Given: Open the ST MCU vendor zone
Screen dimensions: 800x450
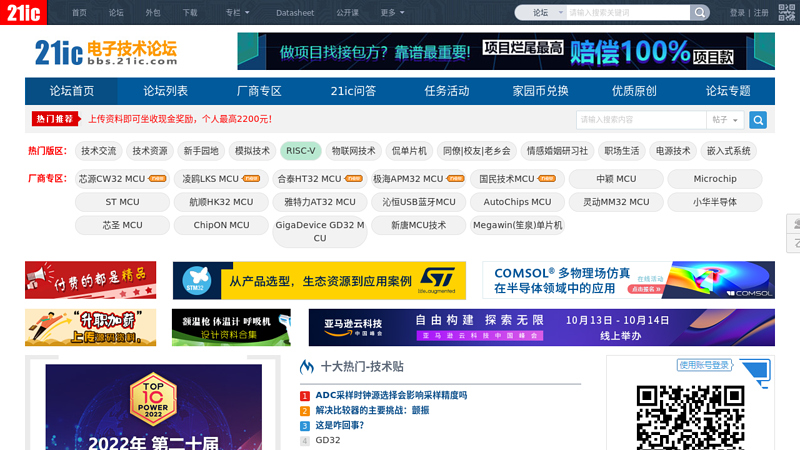Looking at the screenshot, I should click(x=122, y=202).
